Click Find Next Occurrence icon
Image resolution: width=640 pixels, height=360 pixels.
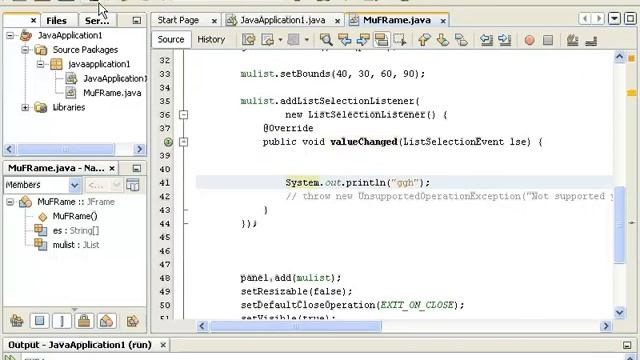[363, 40]
